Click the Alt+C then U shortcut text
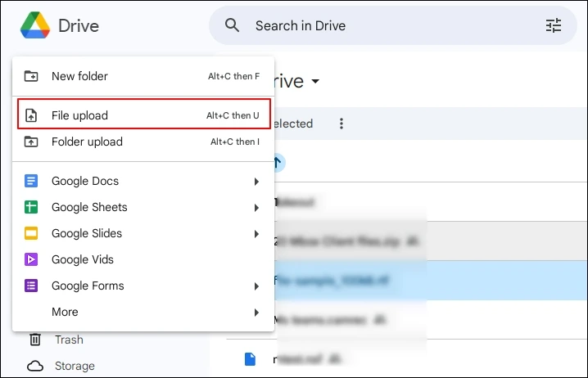Viewport: 588px width, 378px height. point(233,115)
